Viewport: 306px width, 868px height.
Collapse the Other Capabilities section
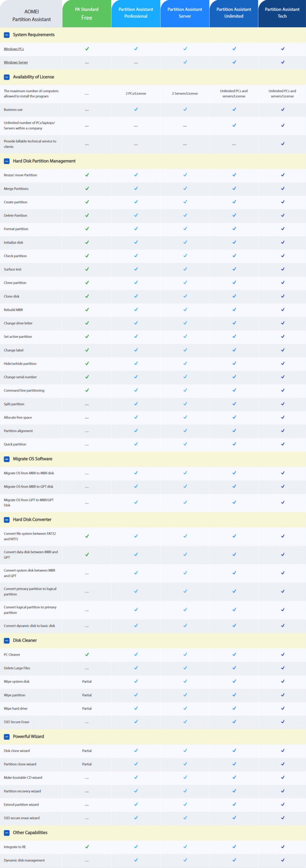6,833
